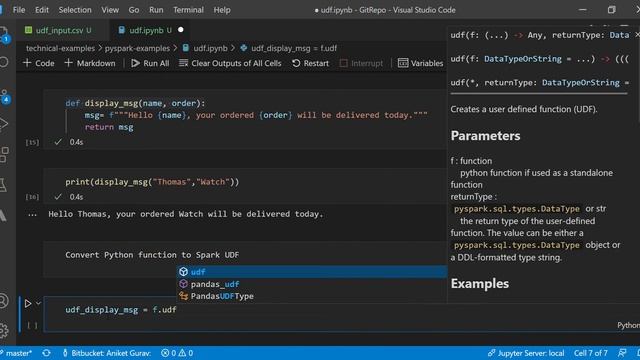Open the Variables viewer
The height and width of the screenshot is (360, 640).
click(x=420, y=63)
